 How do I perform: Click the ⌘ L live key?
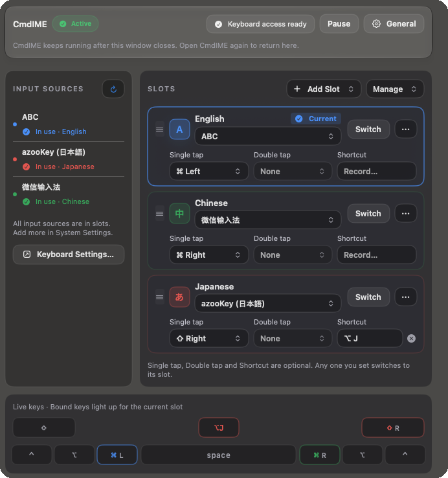(x=117, y=455)
